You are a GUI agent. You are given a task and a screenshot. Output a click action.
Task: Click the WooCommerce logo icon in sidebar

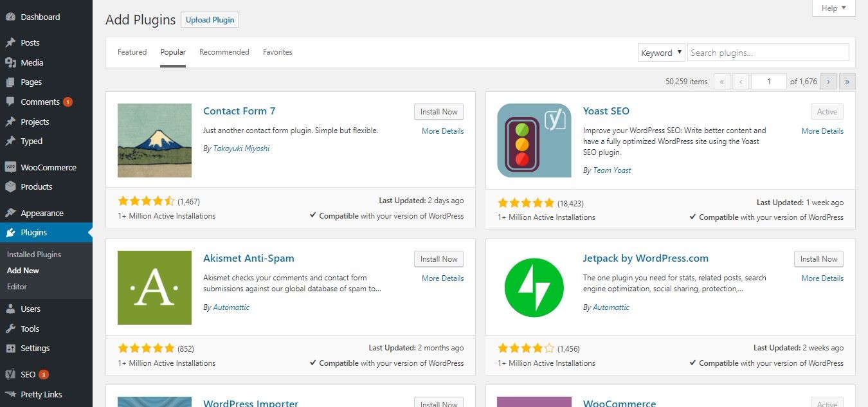[10, 167]
